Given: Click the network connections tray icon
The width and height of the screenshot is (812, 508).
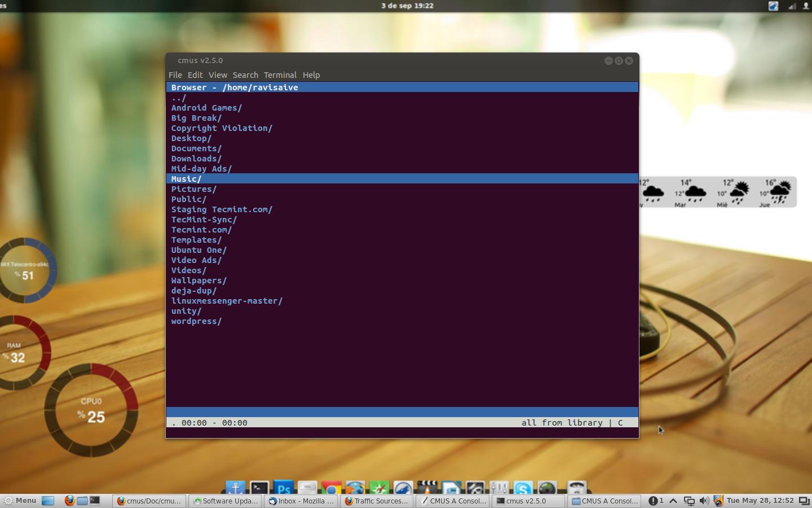Looking at the screenshot, I should 689,501.
